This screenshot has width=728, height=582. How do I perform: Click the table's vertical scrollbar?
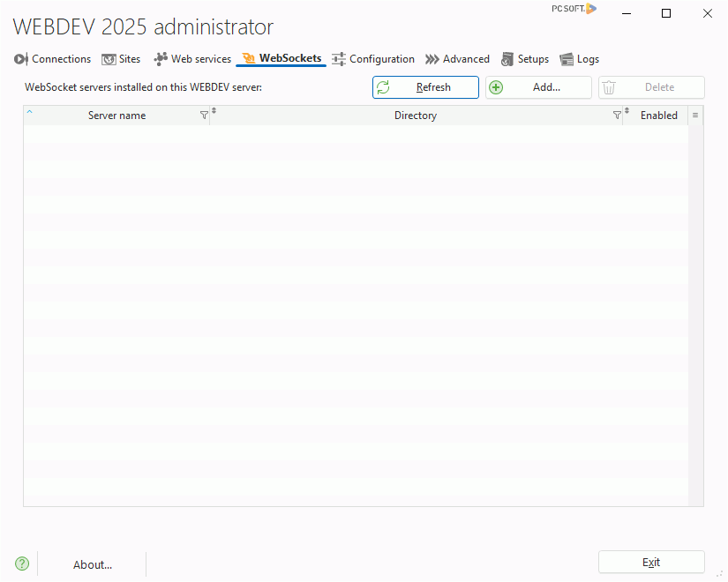point(695,316)
